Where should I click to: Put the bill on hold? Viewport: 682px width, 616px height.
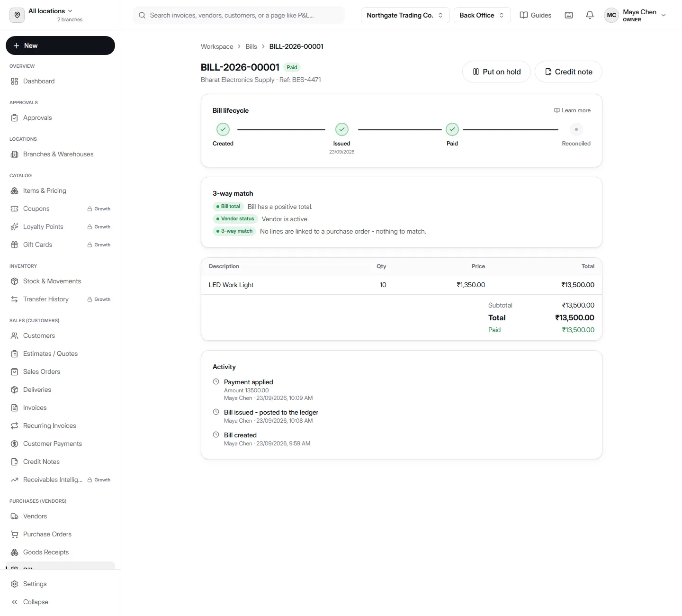click(x=496, y=72)
